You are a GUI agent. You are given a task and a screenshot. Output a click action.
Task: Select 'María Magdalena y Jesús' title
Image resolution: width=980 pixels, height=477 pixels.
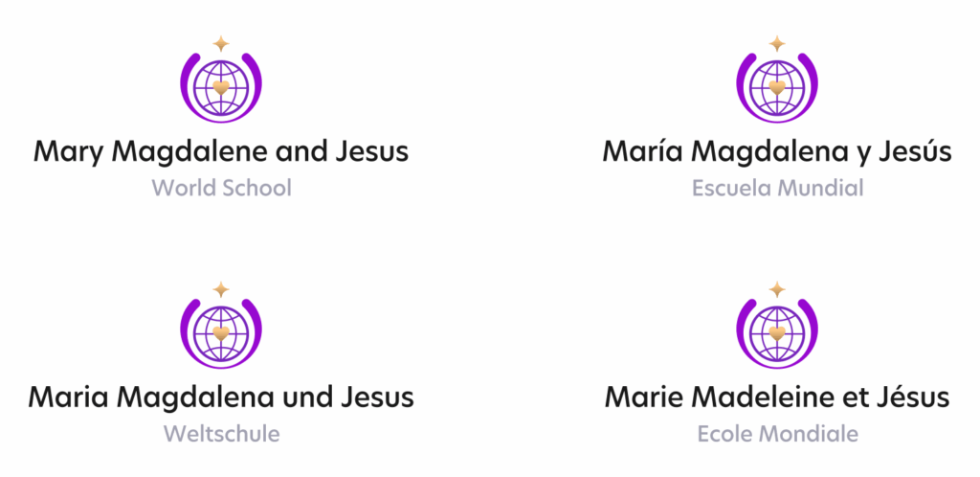tap(777, 152)
